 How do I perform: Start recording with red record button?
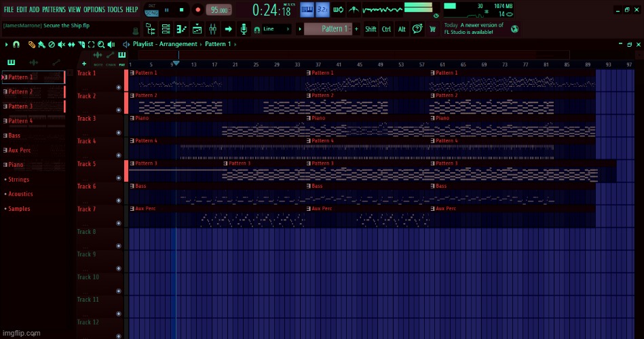(197, 10)
